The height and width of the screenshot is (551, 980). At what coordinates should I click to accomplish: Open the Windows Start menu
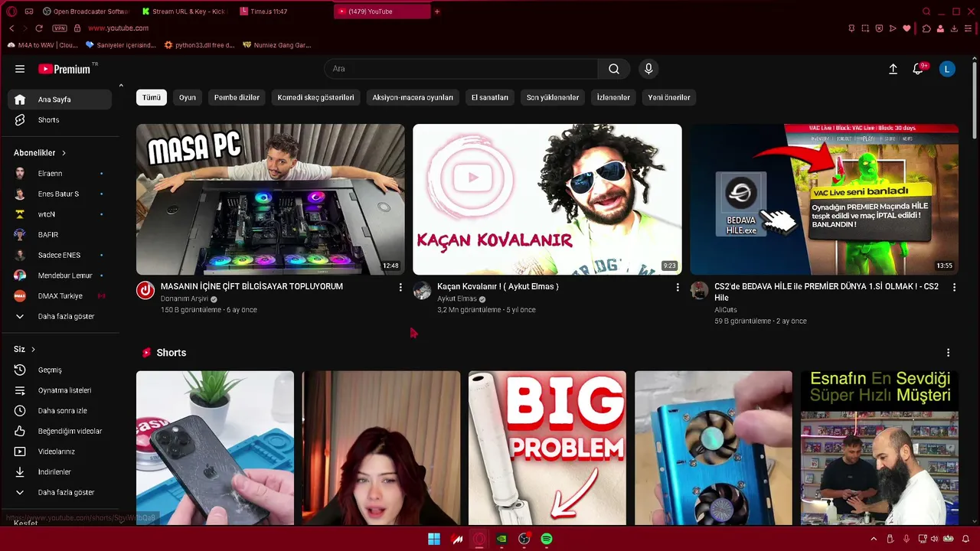[x=434, y=539]
